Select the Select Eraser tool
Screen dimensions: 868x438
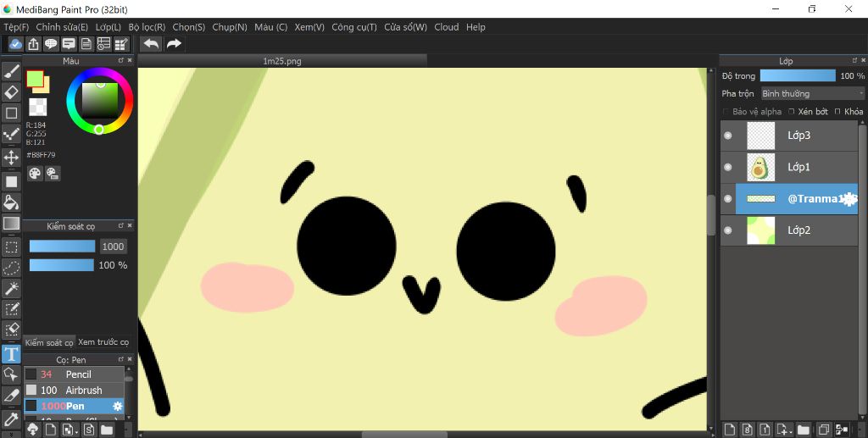[11, 329]
